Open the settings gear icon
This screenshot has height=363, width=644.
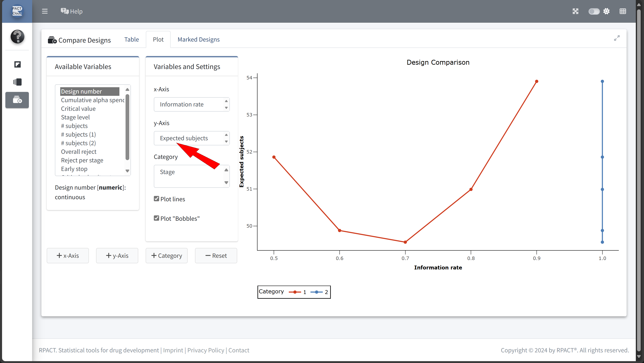tap(607, 11)
